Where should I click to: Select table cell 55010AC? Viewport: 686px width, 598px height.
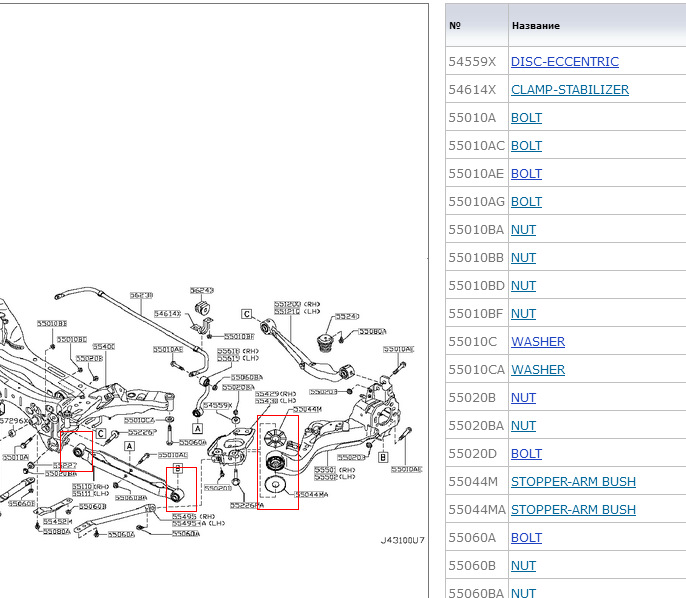(x=477, y=146)
